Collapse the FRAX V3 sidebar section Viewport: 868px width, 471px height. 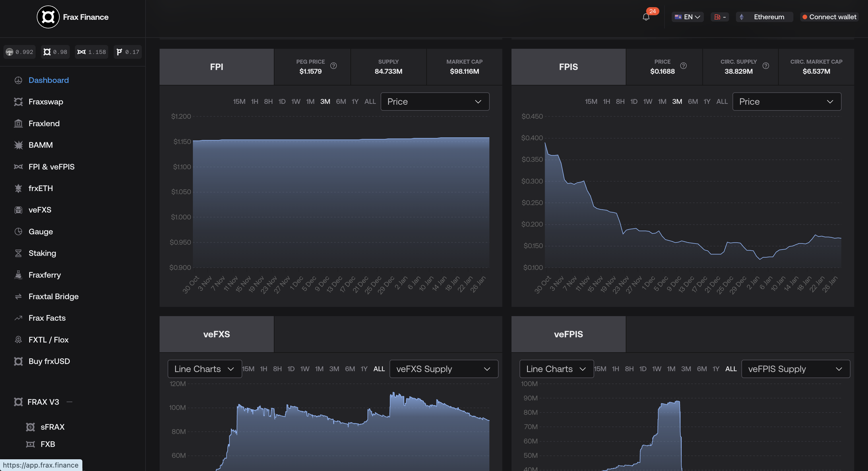69,402
